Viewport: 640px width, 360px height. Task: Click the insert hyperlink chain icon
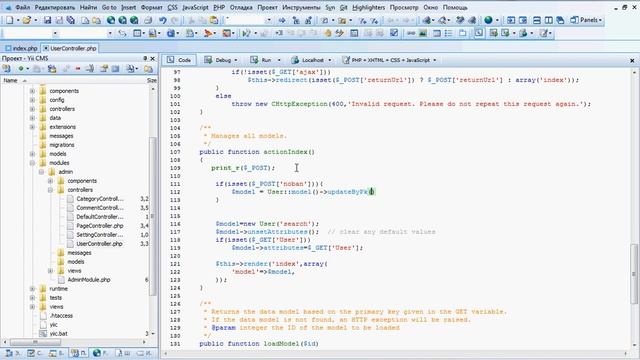(411, 33)
